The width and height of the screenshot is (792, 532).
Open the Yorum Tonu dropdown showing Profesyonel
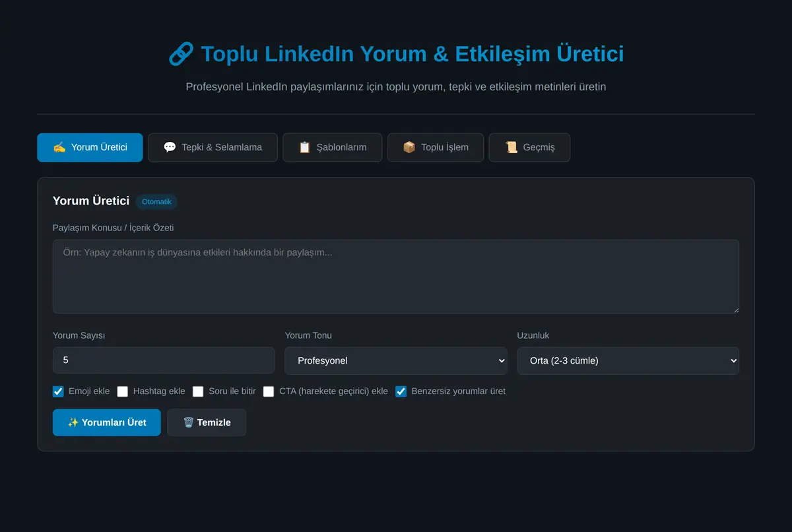(396, 361)
